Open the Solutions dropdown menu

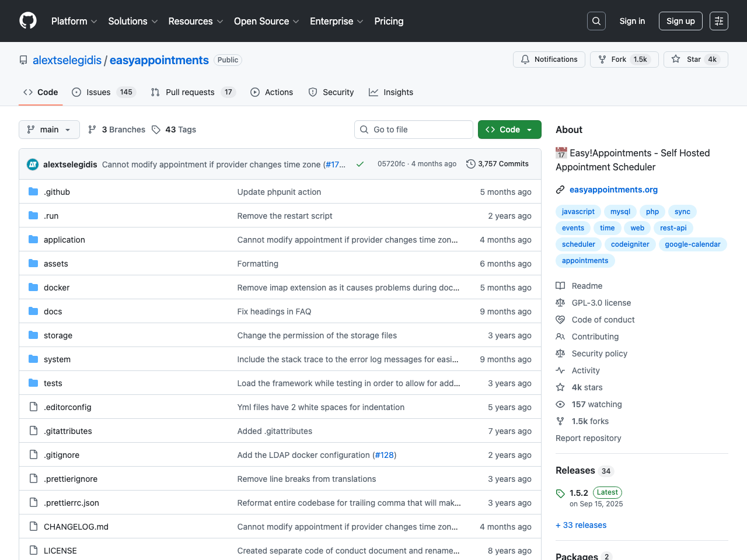[x=132, y=21]
